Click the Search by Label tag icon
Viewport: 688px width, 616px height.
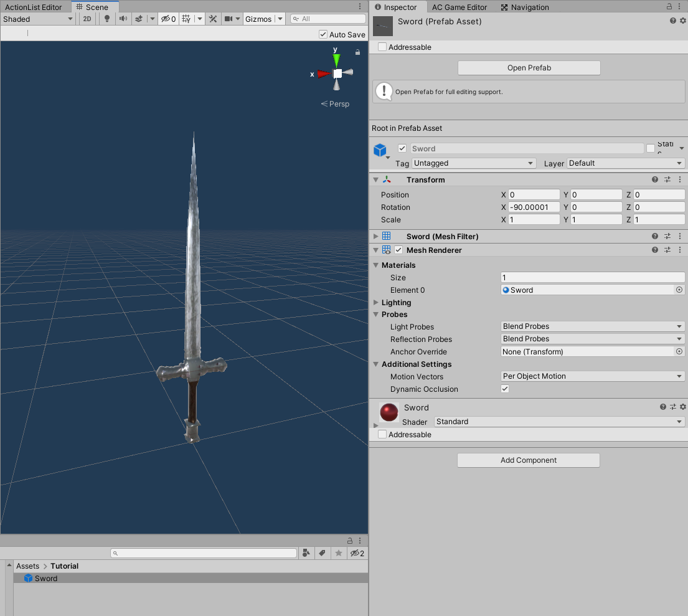click(x=322, y=553)
